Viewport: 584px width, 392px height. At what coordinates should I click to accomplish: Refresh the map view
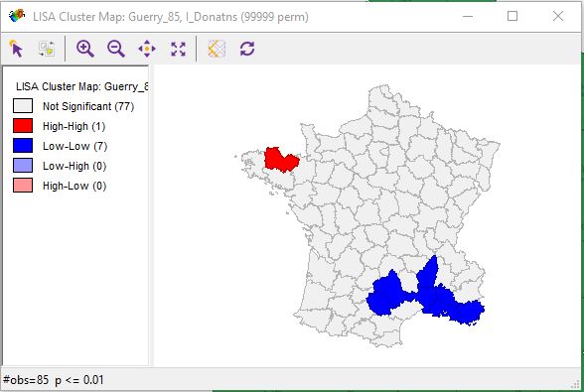coord(247,49)
